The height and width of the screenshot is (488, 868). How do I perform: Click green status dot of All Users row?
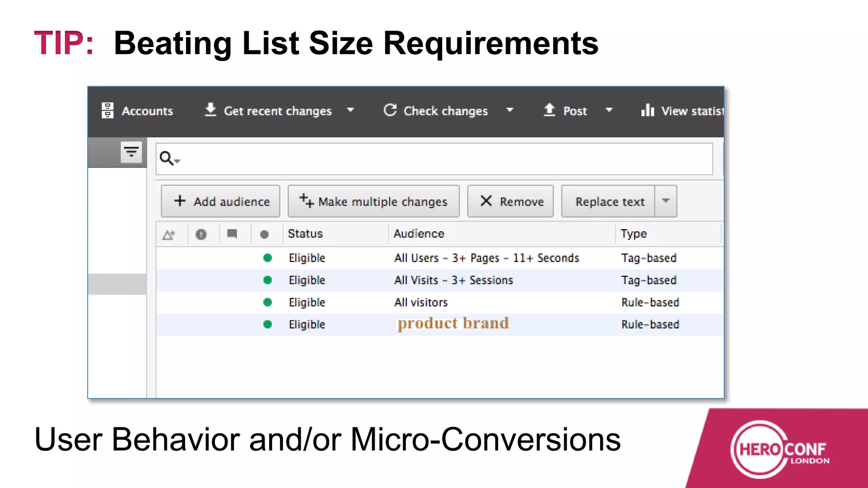pos(267,258)
